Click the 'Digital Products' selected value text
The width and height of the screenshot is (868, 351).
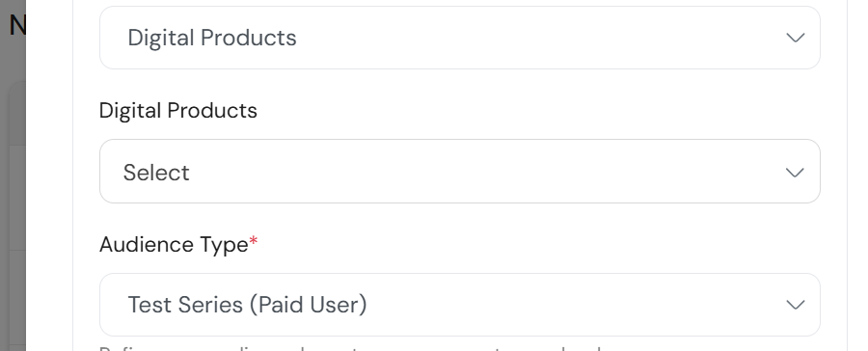[212, 38]
